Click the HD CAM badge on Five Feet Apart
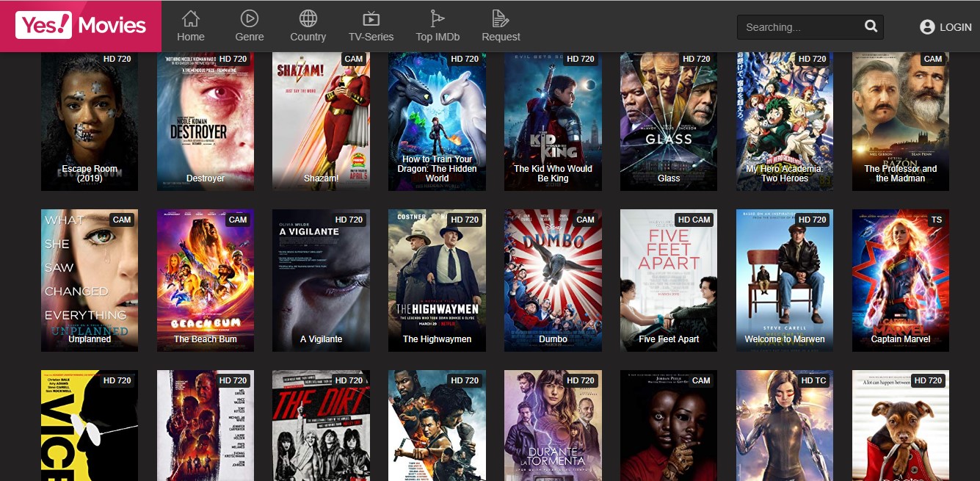Viewport: 980px width, 481px height. click(694, 220)
